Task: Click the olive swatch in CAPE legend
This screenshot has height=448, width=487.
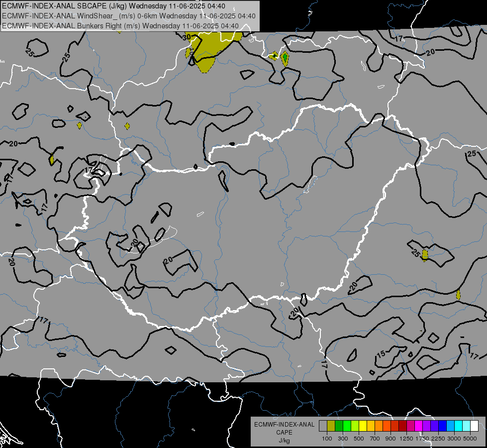Action: [331, 426]
